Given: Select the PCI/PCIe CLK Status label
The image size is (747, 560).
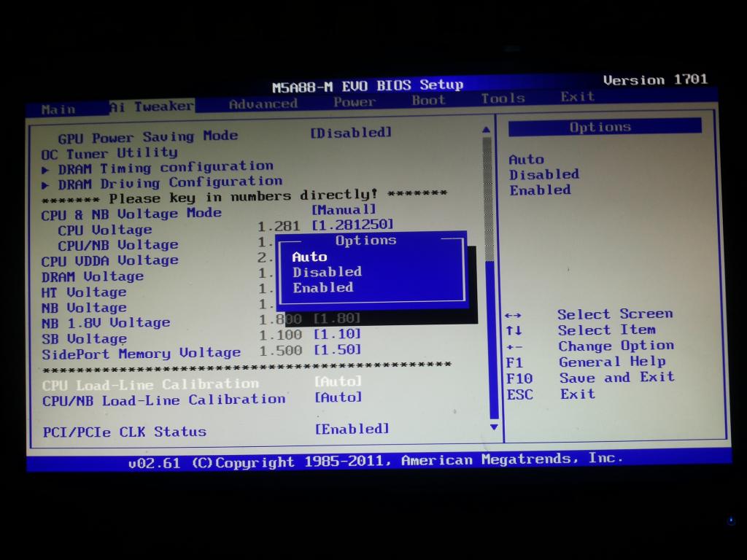Looking at the screenshot, I should [125, 432].
